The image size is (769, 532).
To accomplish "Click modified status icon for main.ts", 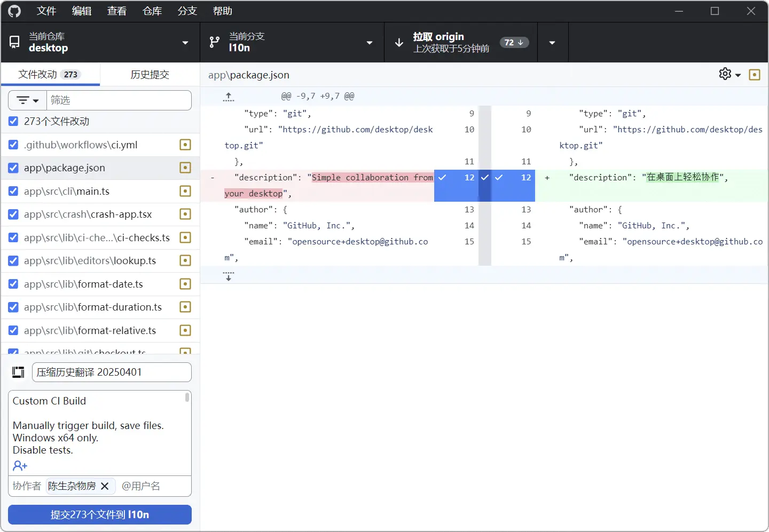I will pos(185,191).
